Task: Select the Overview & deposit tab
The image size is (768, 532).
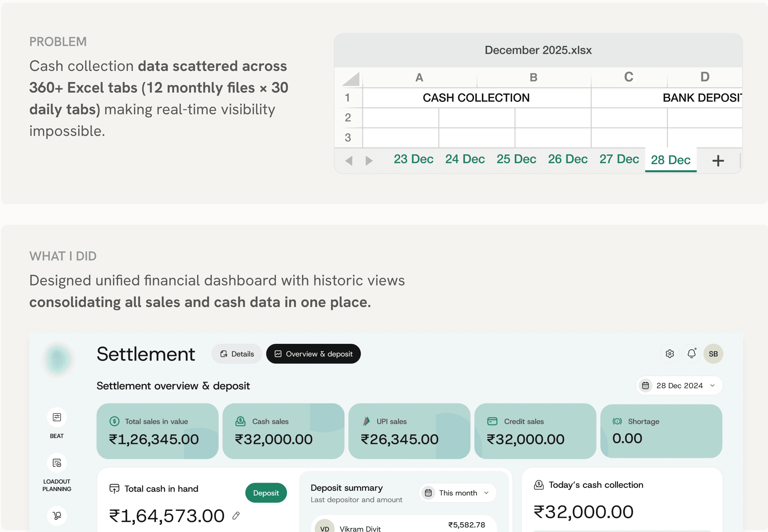Action: point(313,354)
